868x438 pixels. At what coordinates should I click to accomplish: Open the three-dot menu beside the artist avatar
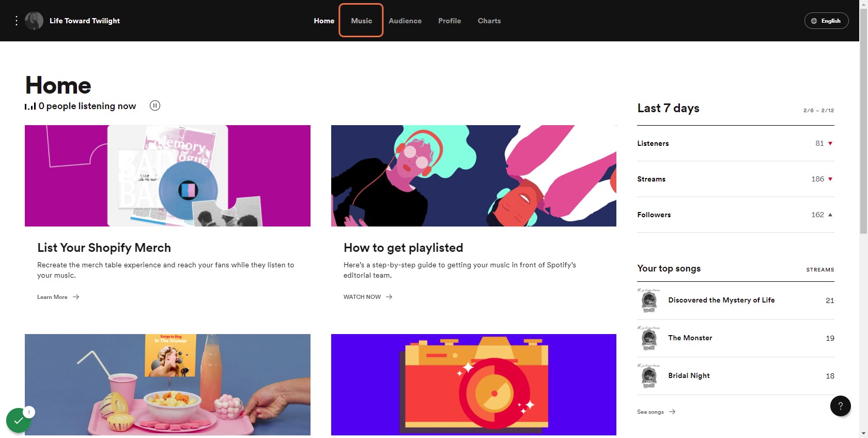(17, 21)
